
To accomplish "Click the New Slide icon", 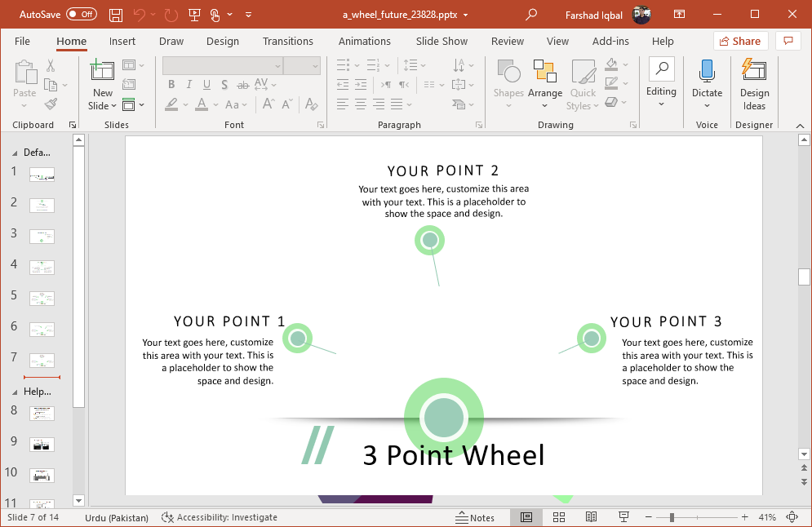I will 102,72.
